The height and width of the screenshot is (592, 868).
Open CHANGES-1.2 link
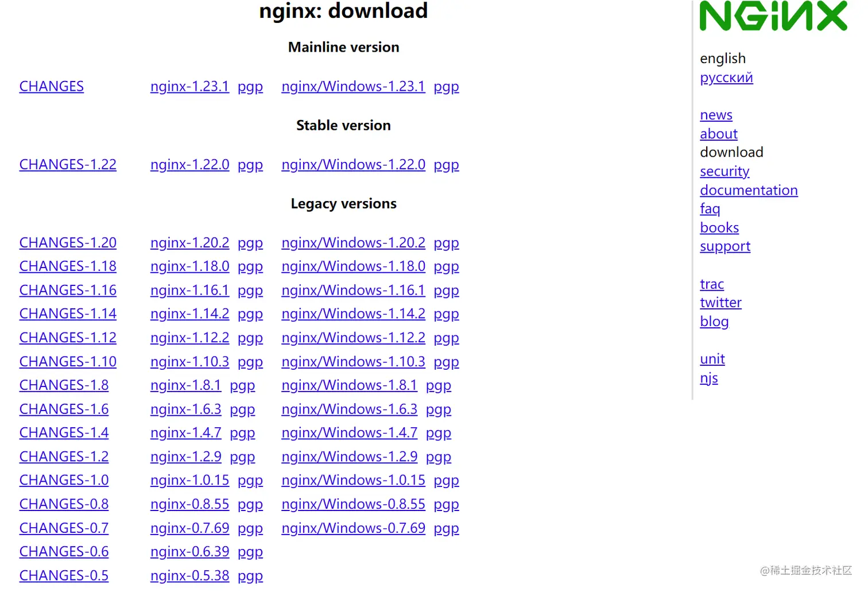(64, 457)
